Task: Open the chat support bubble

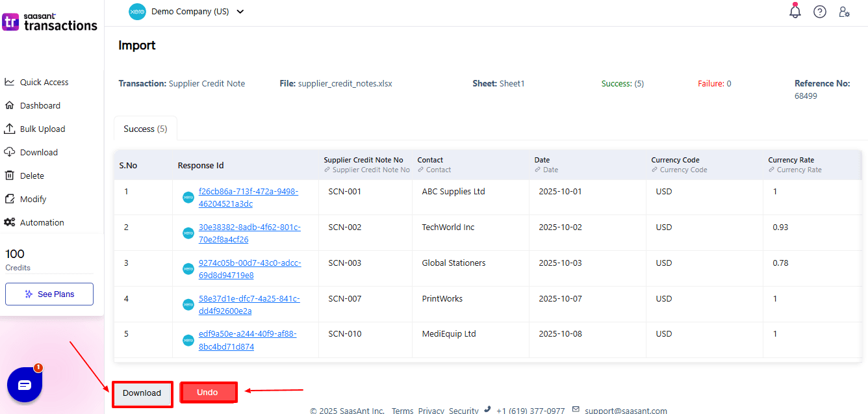Action: click(25, 385)
